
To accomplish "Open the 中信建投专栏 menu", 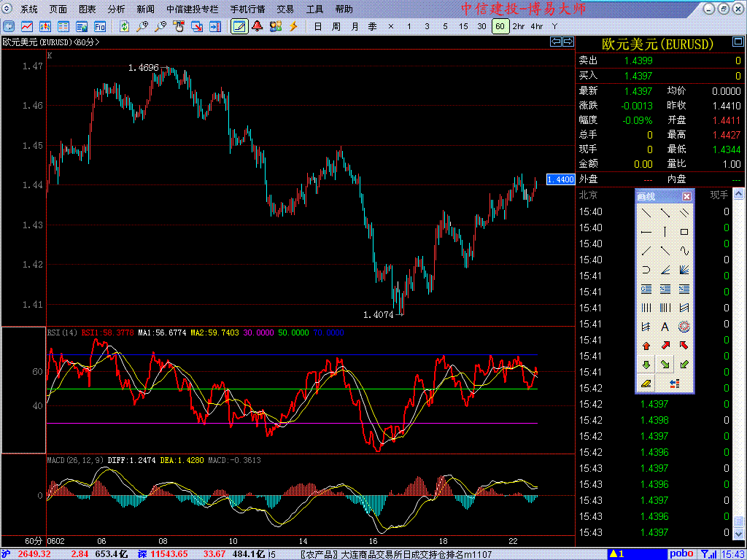I will 193,9.
